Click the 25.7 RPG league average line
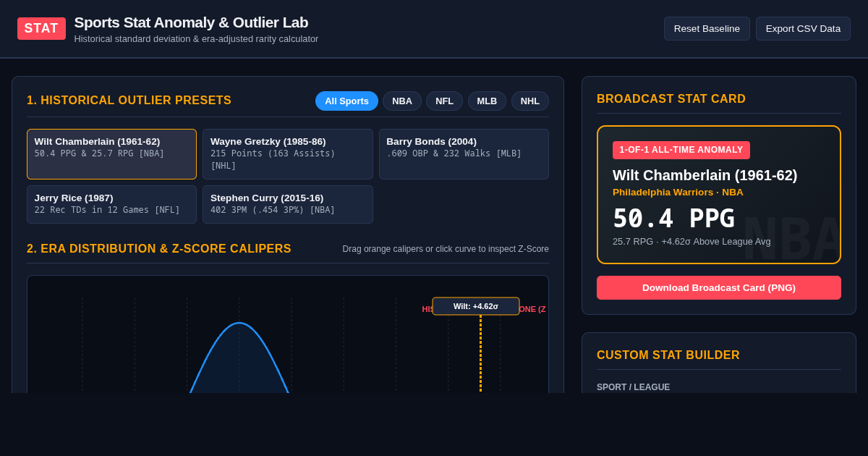 692,241
